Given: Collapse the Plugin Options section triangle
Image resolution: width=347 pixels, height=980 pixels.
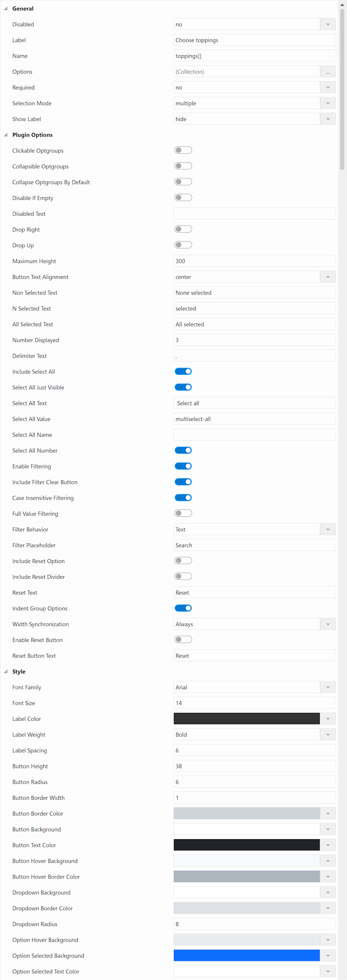Looking at the screenshot, I should click(x=6, y=135).
